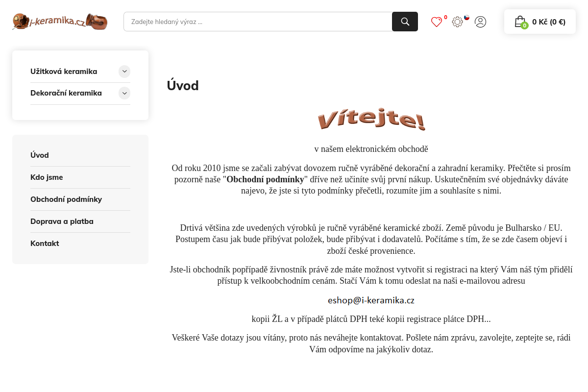Screen dimensions: 588x392
Task: Open the user account icon
Action: 480,22
